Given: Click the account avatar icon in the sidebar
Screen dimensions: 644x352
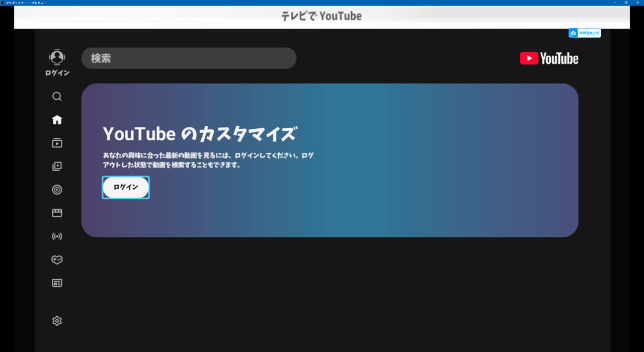Looking at the screenshot, I should [57, 57].
